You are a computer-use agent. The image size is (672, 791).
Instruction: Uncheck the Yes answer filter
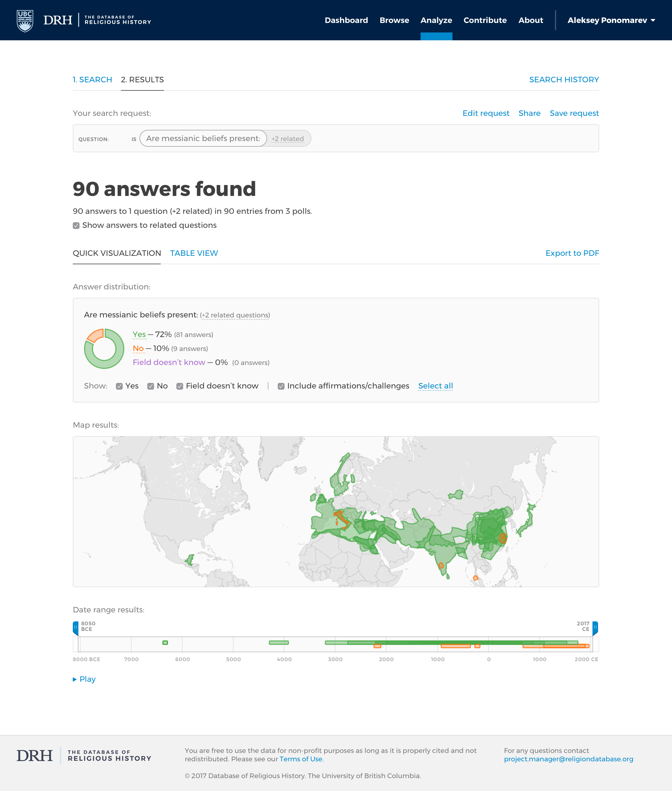[x=120, y=386]
